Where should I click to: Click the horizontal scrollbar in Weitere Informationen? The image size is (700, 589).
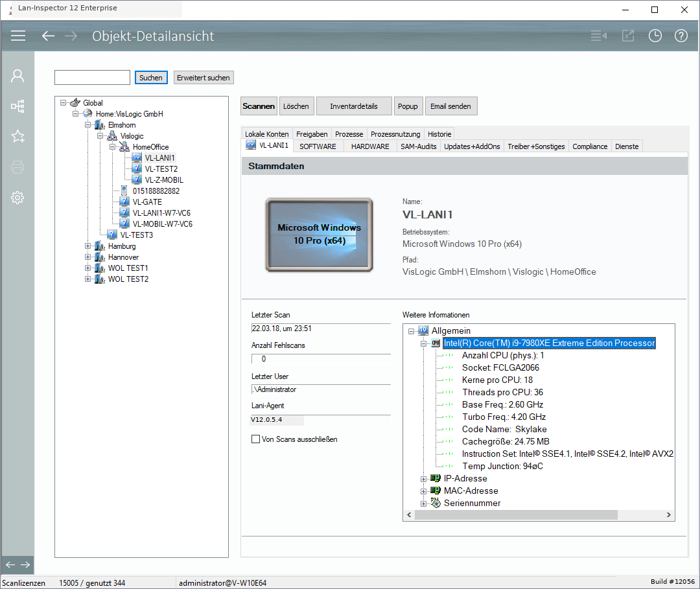516,514
